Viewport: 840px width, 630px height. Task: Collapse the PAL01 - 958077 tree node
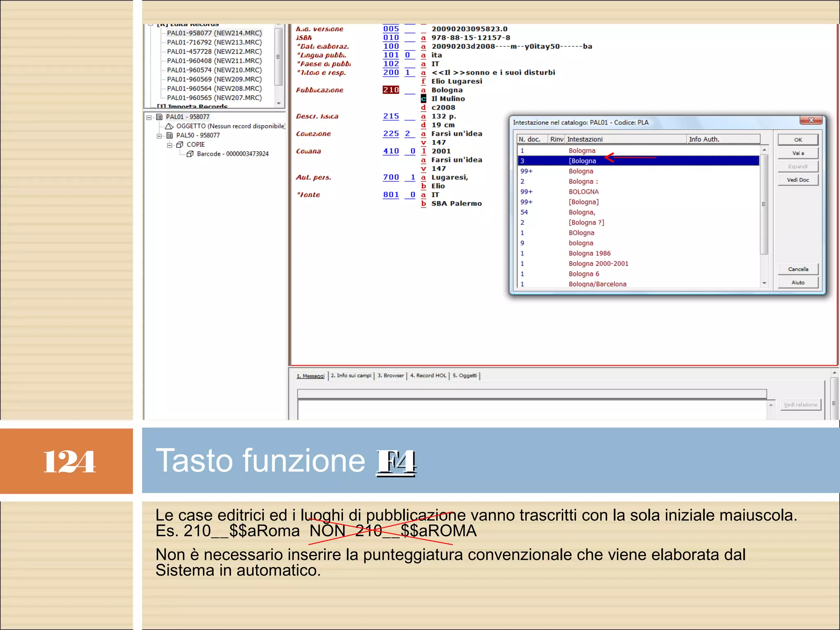pyautogui.click(x=149, y=117)
